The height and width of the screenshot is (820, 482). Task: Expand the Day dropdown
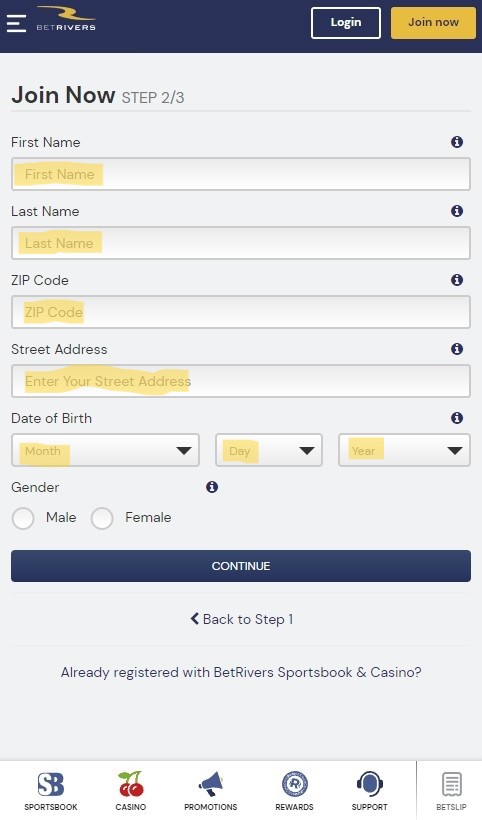point(269,450)
